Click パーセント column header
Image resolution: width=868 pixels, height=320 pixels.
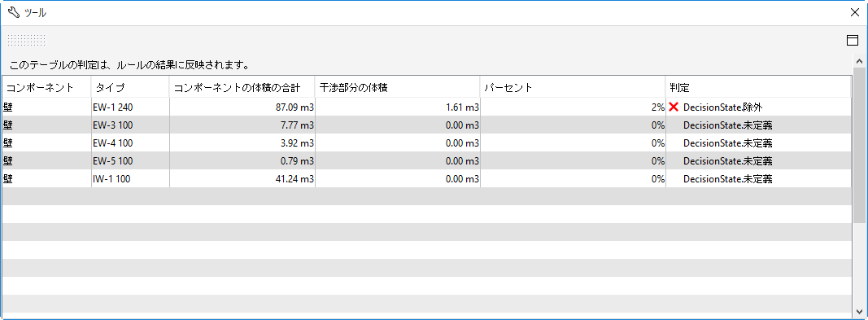click(573, 87)
